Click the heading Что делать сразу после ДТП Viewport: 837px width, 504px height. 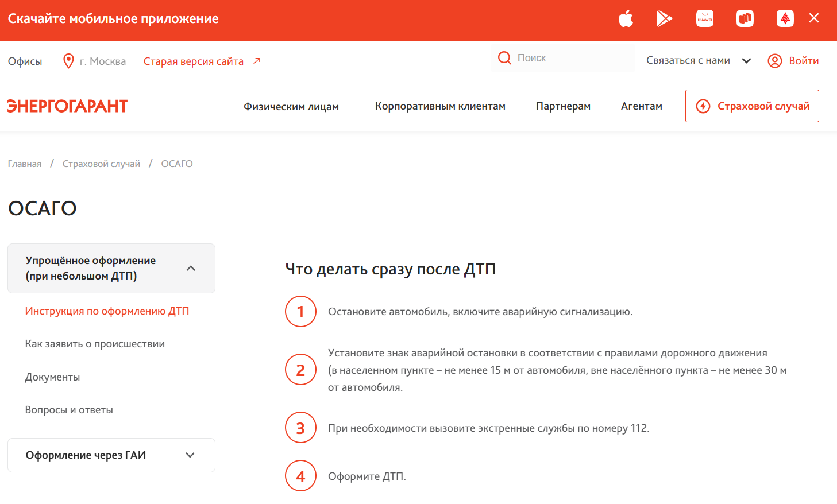[391, 269]
